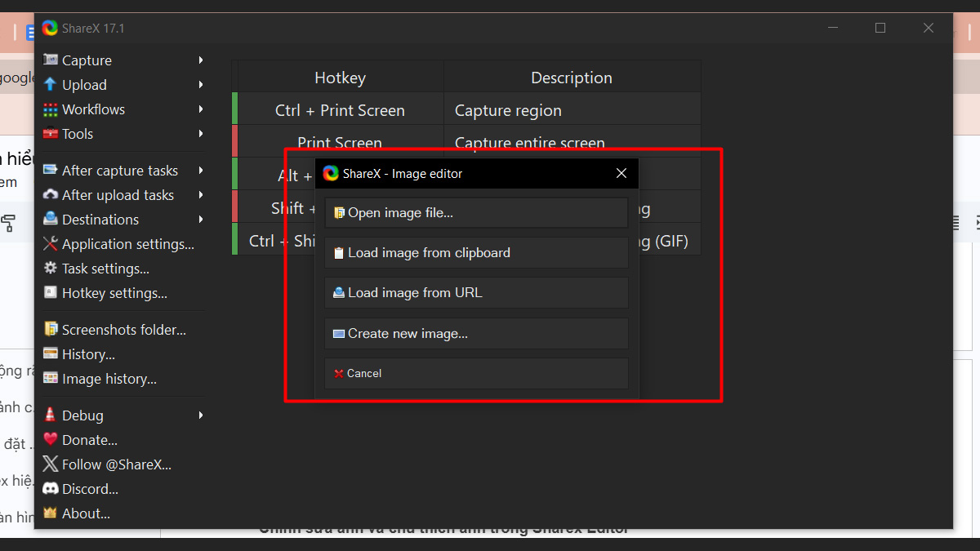Open the Workflows menu
The height and width of the screenshot is (551, 980).
(x=123, y=109)
